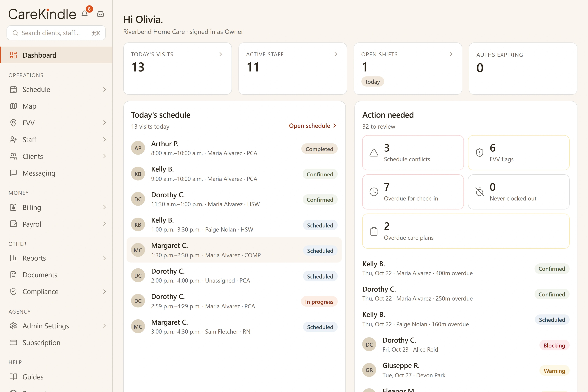Click the Staff person-plus icon

click(x=13, y=139)
